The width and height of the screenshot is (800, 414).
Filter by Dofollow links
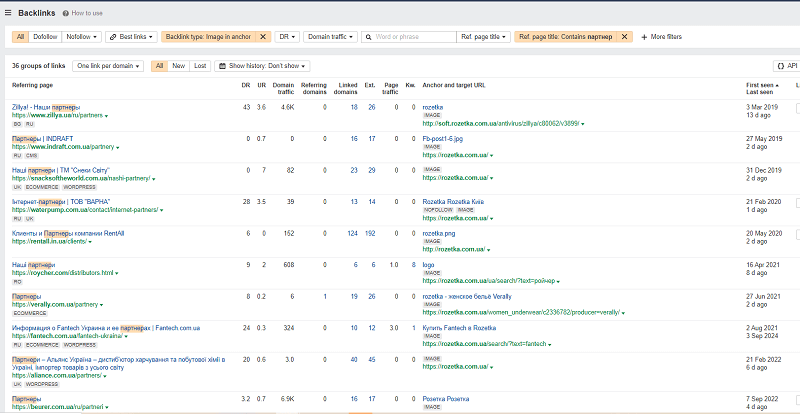coord(45,37)
